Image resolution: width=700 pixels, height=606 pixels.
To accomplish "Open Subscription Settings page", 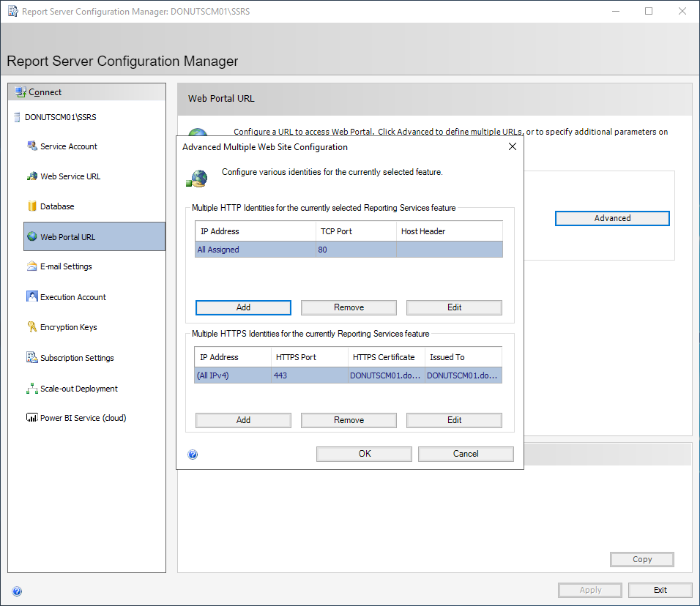I will point(77,358).
